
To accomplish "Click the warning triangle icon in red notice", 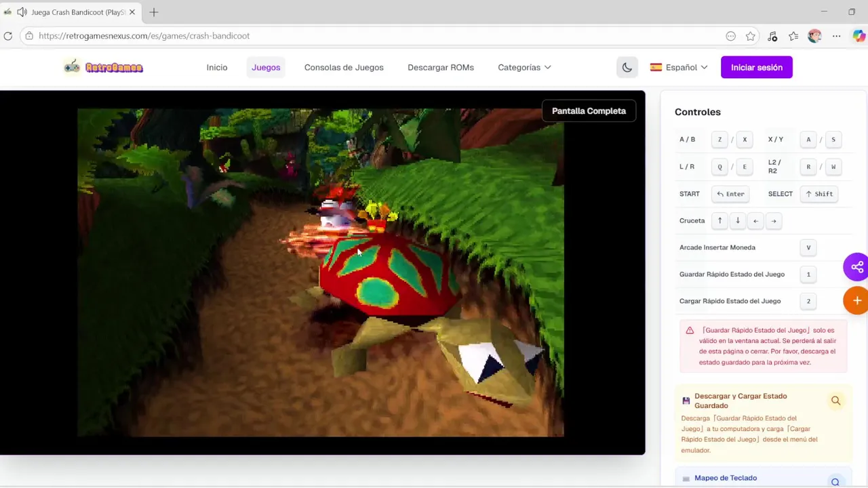I will pos(690,331).
